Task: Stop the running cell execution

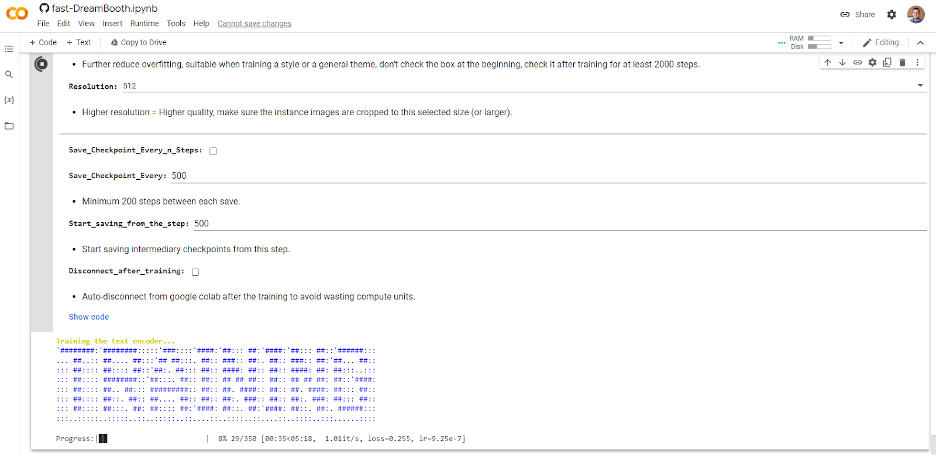Action: click(42, 64)
